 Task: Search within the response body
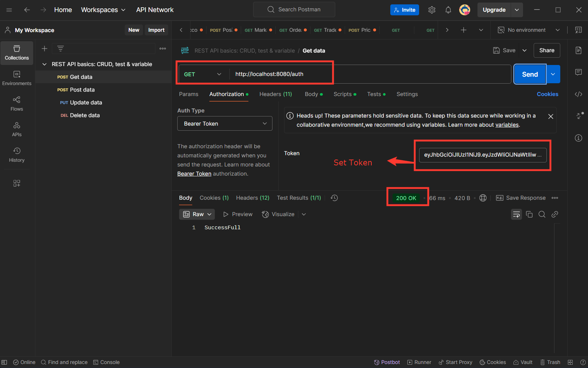pyautogui.click(x=542, y=214)
